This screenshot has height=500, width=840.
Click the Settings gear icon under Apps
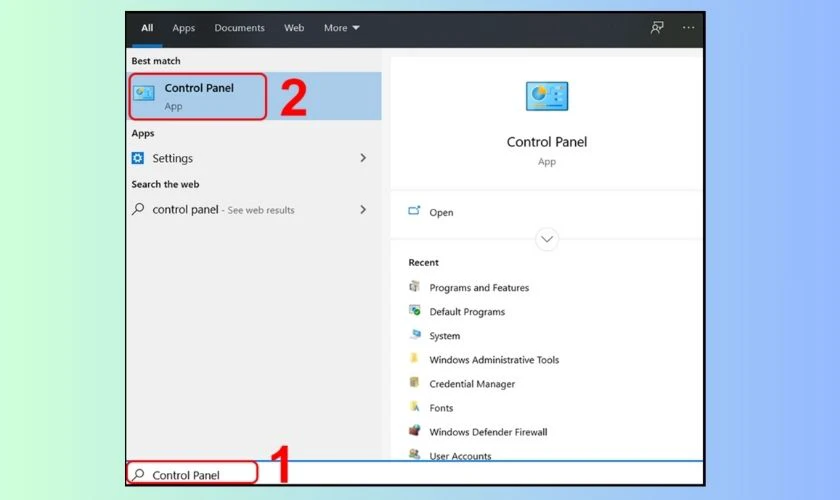coord(138,158)
